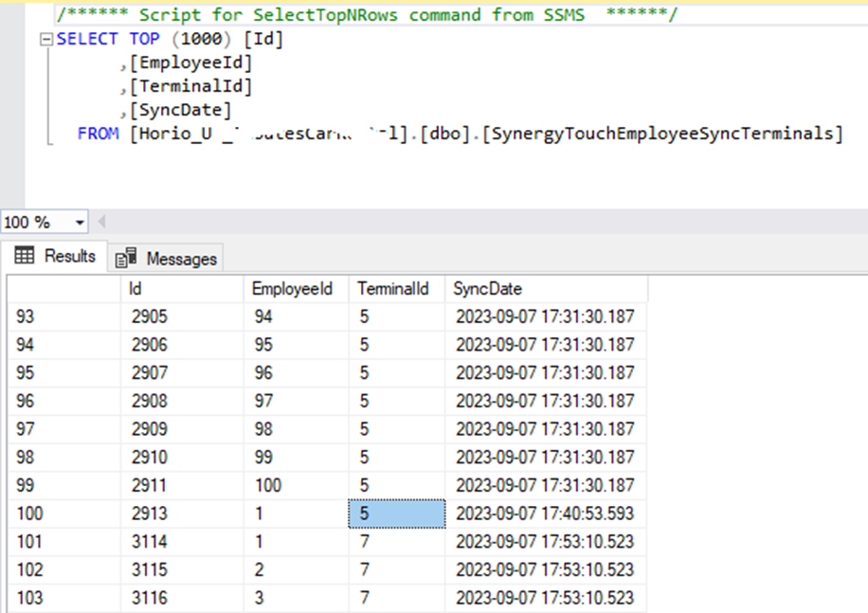Select the TerminalId column header
This screenshot has height=613, width=868.
point(397,289)
